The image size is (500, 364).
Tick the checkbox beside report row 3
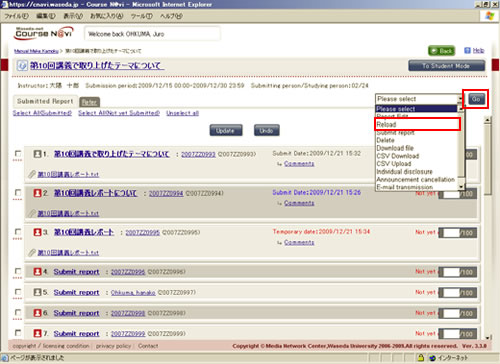(18, 232)
